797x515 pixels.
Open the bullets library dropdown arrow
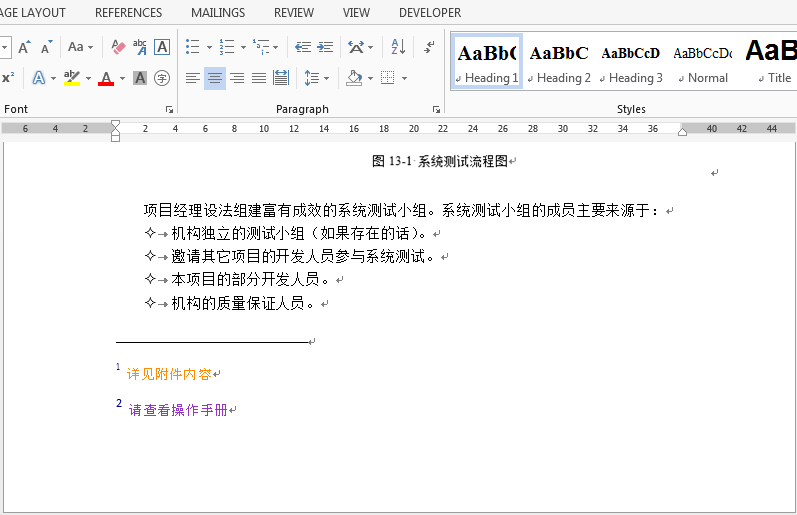(209, 48)
